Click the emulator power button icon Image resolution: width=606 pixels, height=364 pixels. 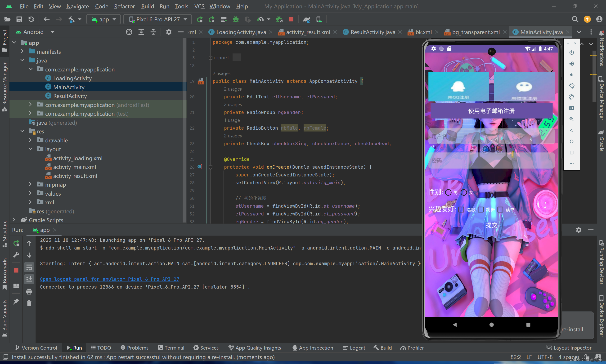click(x=572, y=53)
